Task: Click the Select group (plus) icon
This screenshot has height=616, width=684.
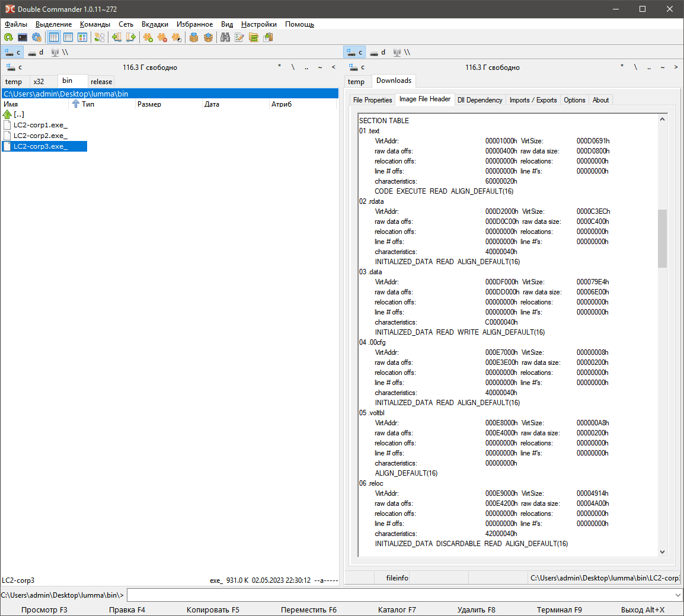Action: pos(148,37)
